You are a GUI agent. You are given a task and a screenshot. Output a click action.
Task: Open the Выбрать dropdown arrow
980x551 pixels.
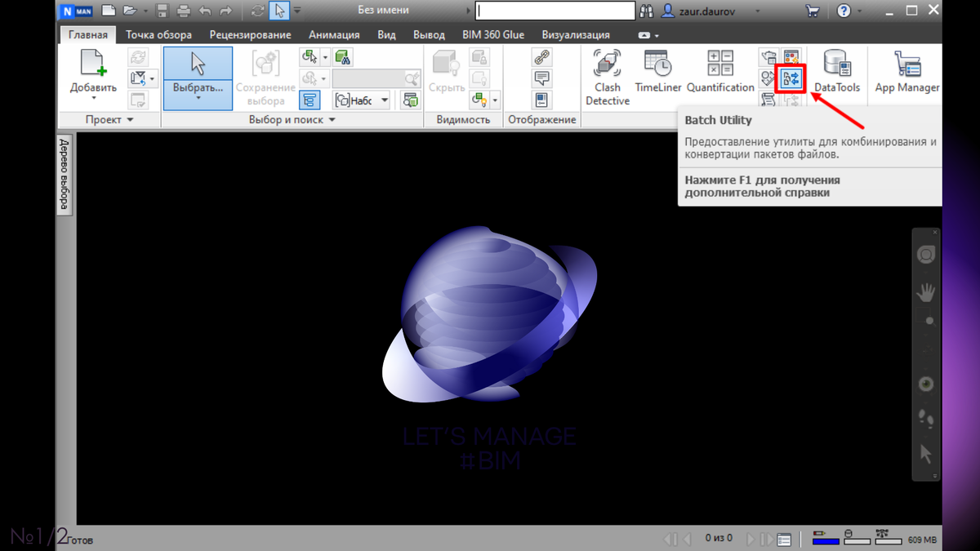(198, 98)
